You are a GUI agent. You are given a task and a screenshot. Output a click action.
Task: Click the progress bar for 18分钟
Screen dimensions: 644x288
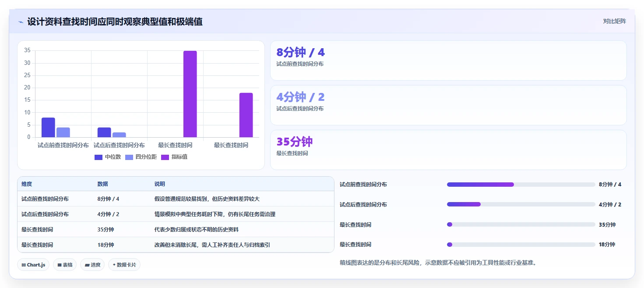point(521,245)
